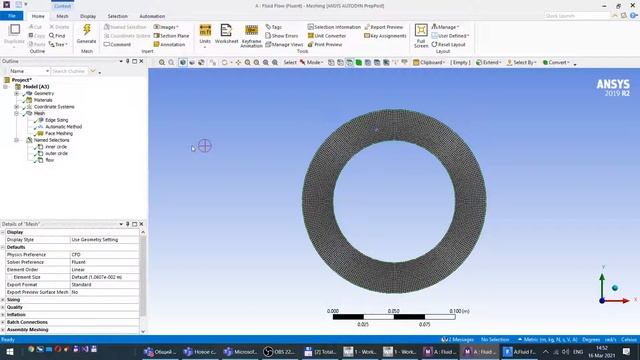Insert an Annotation
The height and width of the screenshot is (360, 640).
pos(169,44)
